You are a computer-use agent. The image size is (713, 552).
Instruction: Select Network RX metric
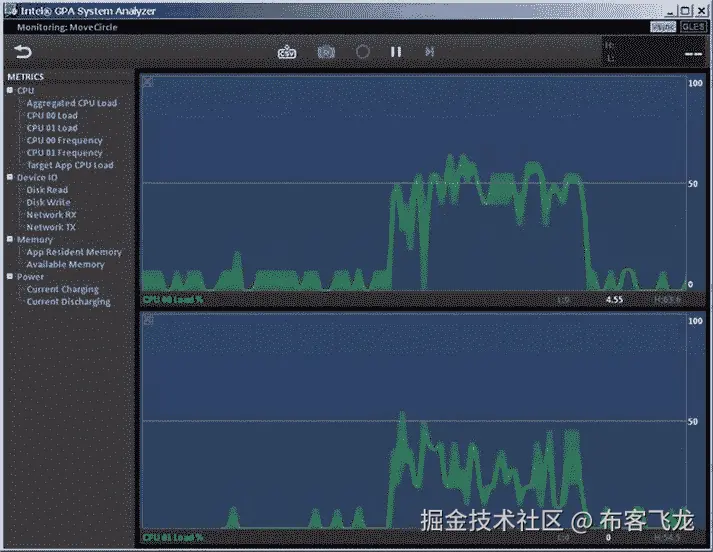point(51,215)
